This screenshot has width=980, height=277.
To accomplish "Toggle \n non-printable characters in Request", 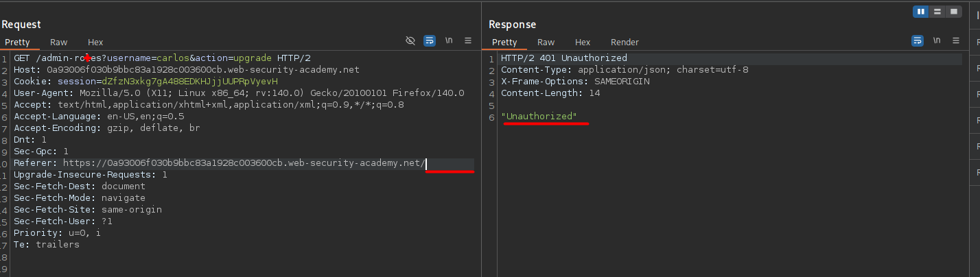I will (x=449, y=41).
